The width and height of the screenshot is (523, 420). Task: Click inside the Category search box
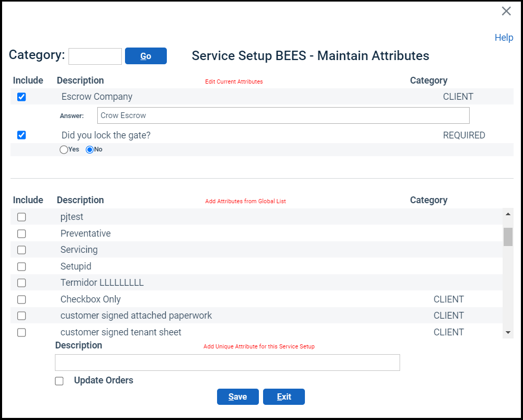coord(95,56)
